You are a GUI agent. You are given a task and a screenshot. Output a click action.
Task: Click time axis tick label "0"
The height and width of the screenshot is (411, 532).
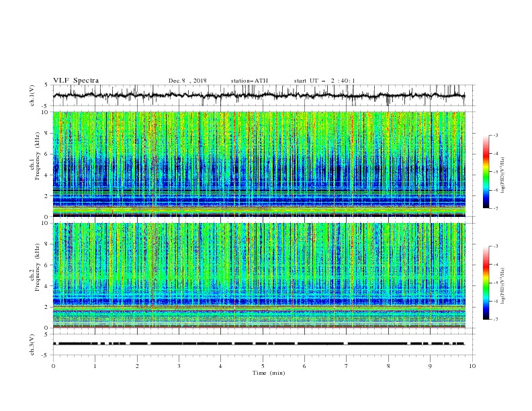tap(53, 366)
